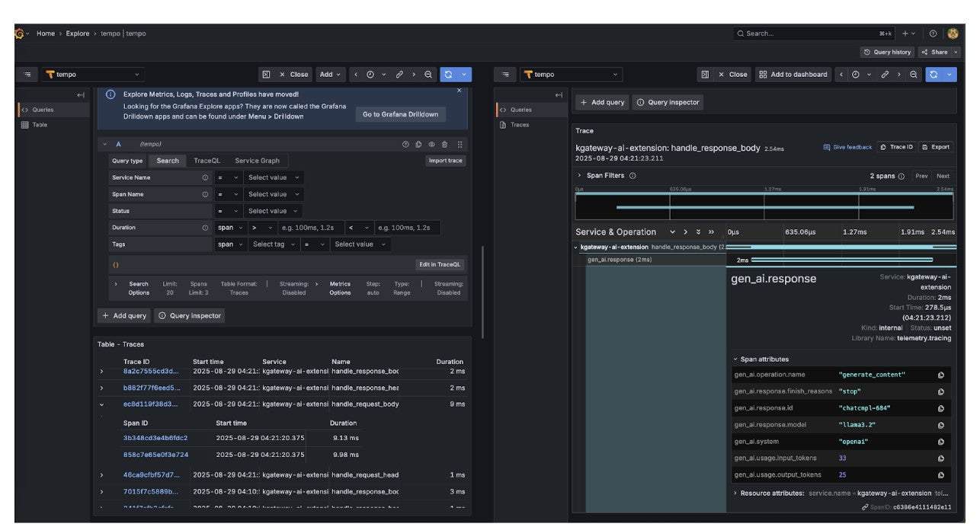
Task: Click the help icon in the top navigation bar
Action: tap(933, 34)
